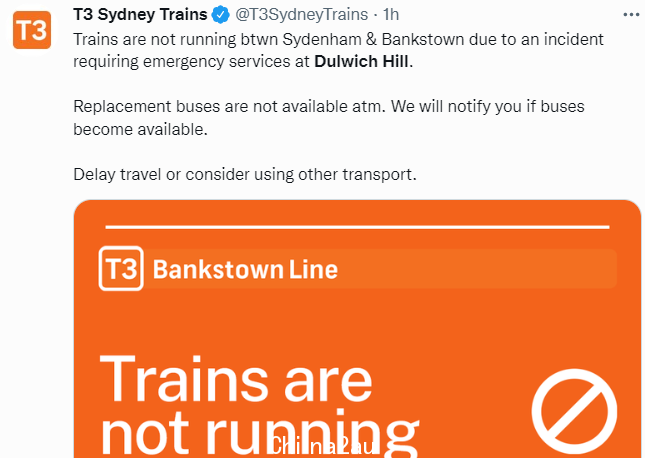The width and height of the screenshot is (645, 458).
Task: Open the T3 Sydney Trains display name
Action: (x=140, y=14)
